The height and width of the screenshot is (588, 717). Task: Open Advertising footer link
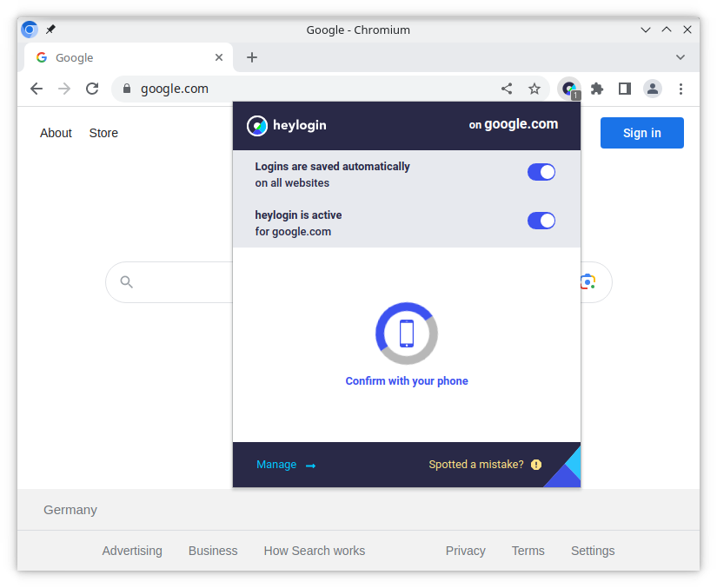(x=132, y=551)
